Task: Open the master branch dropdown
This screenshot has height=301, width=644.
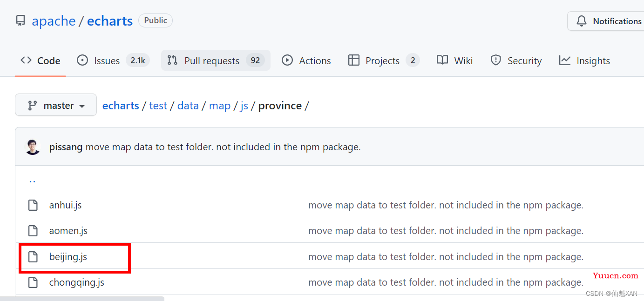Action: pyautogui.click(x=56, y=105)
